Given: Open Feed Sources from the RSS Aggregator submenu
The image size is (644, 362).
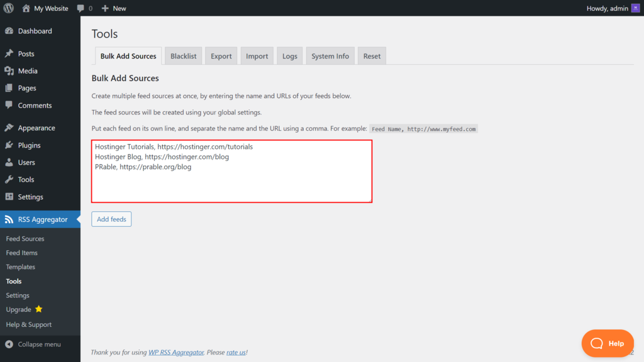Looking at the screenshot, I should (x=25, y=238).
